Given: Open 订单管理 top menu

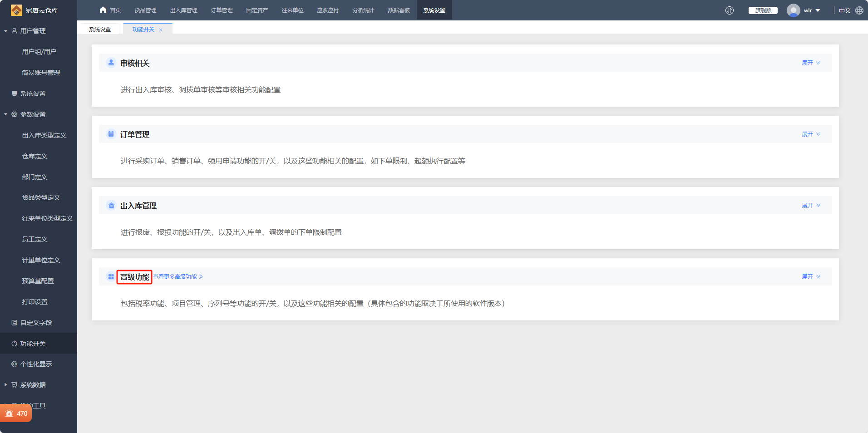Looking at the screenshot, I should pyautogui.click(x=222, y=10).
